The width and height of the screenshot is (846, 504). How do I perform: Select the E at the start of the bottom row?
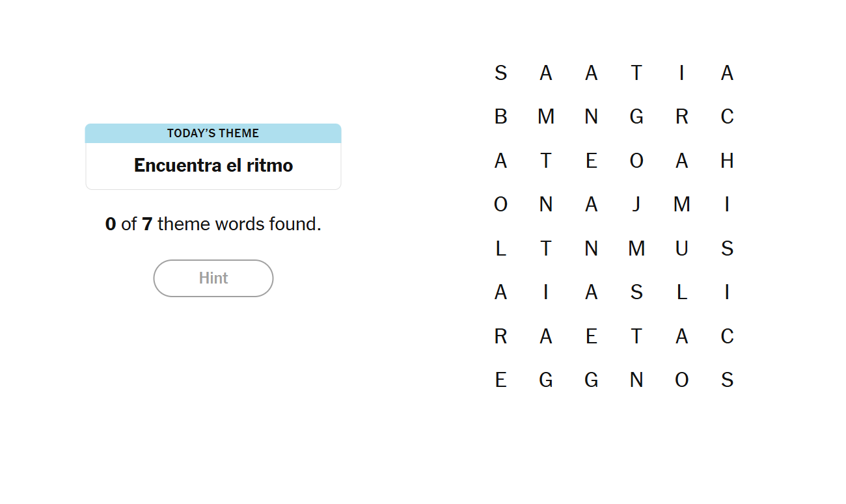click(x=500, y=380)
